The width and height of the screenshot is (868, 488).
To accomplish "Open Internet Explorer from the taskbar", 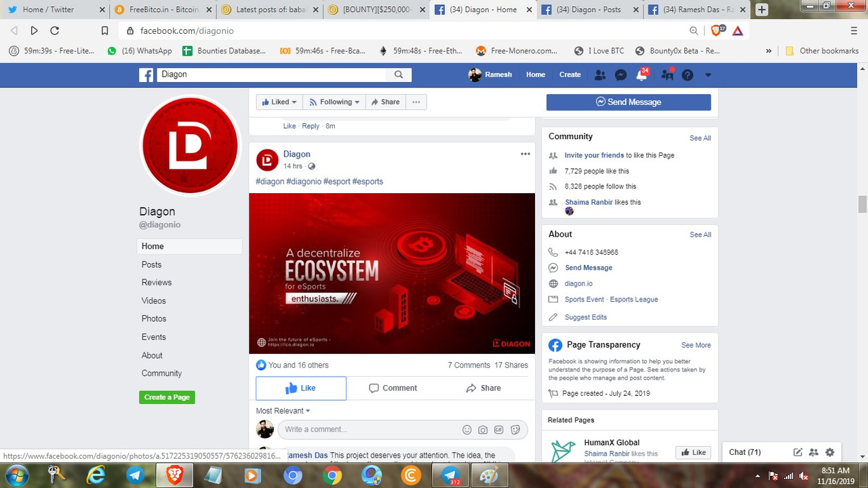I will 96,476.
